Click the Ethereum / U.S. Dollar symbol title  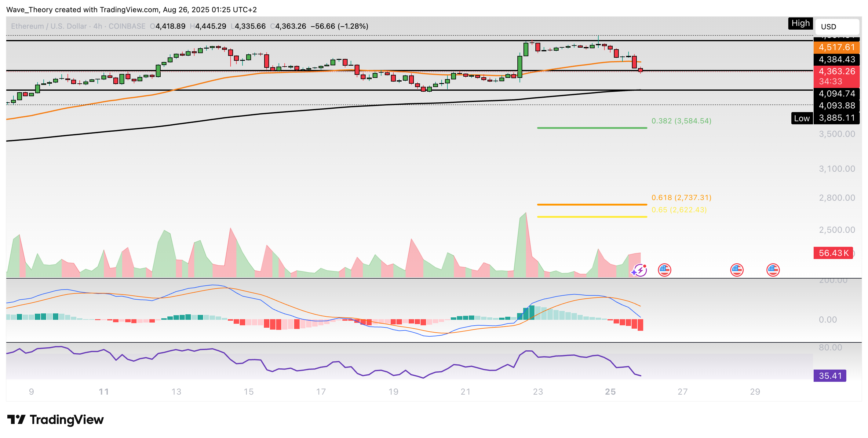49,26
